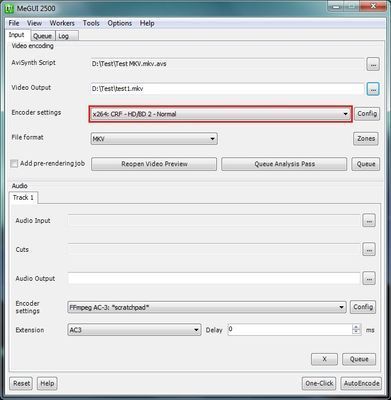Click the Delay value field

tap(290, 330)
